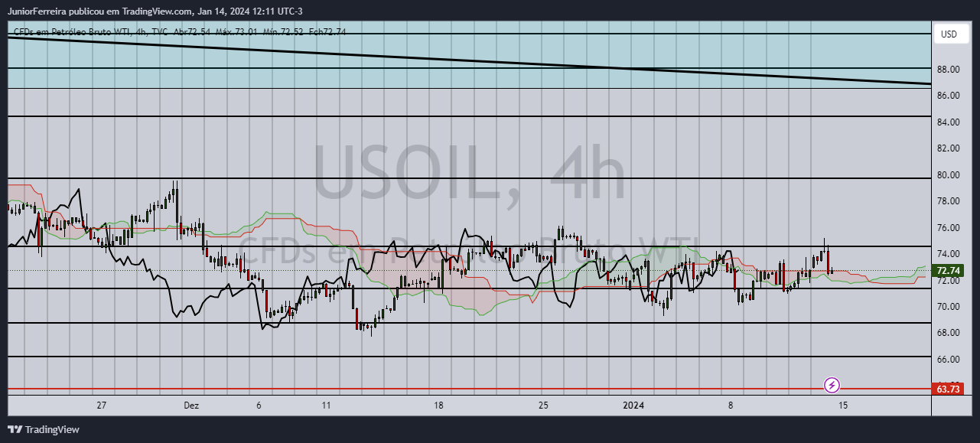Click the 70.00 price axis label

(x=949, y=307)
